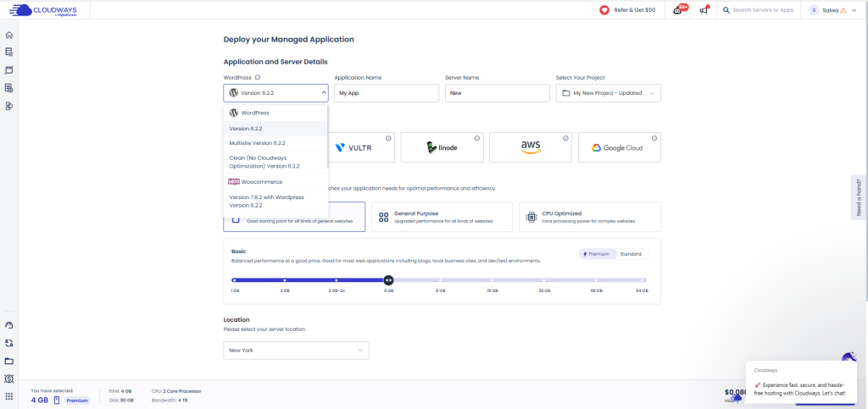Screen dimensions: 868x409
Task: Click the Woocommerce group header in dropdown
Action: coord(275,182)
